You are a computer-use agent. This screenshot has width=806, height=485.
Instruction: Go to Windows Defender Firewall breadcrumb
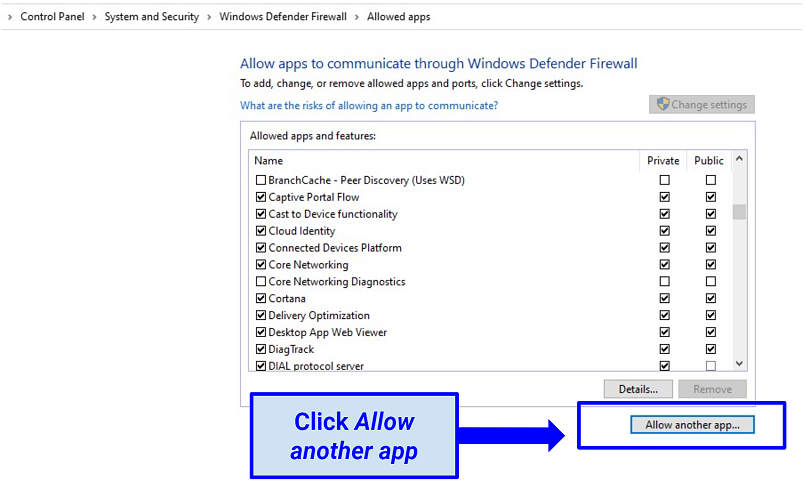pos(283,16)
